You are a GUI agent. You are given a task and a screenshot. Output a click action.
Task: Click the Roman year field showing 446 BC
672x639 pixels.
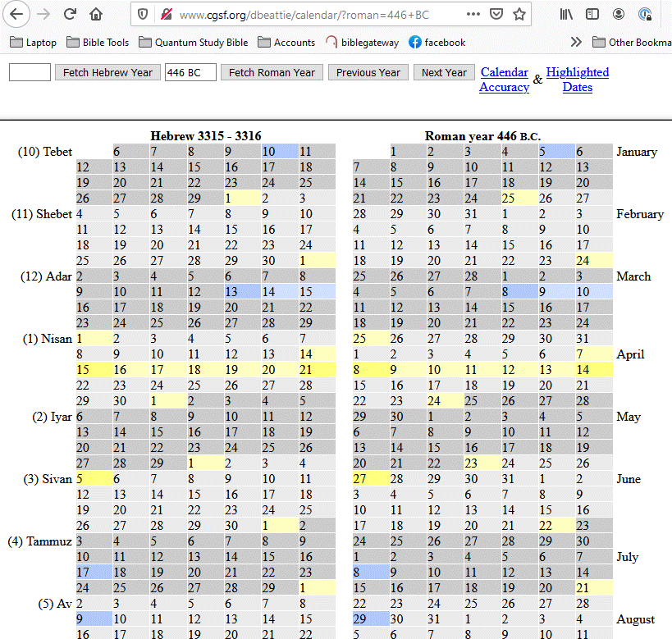190,73
